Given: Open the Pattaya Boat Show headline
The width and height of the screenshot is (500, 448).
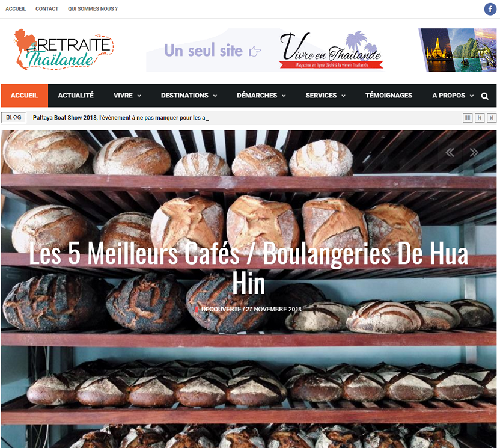Looking at the screenshot, I should 121,118.
